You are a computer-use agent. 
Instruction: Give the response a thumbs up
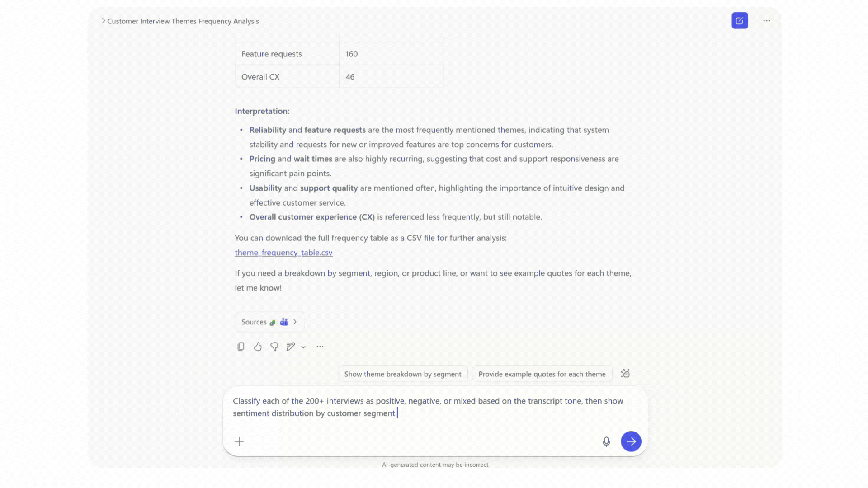pos(258,347)
